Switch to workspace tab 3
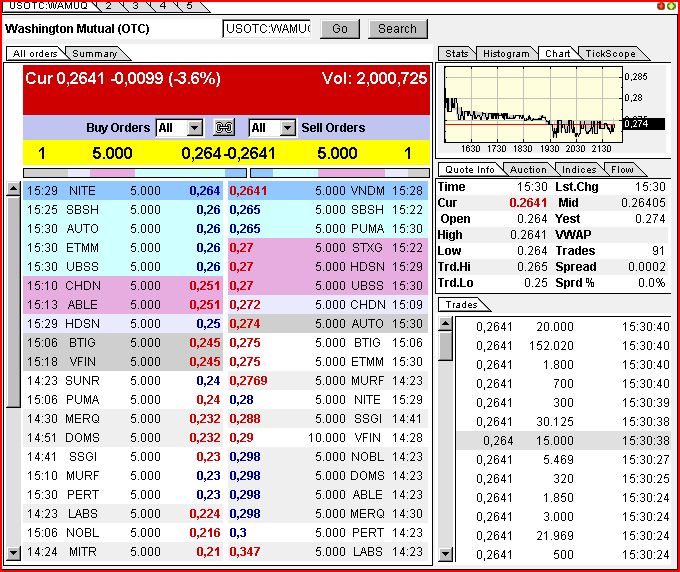This screenshot has height=572, width=680. coord(135,6)
